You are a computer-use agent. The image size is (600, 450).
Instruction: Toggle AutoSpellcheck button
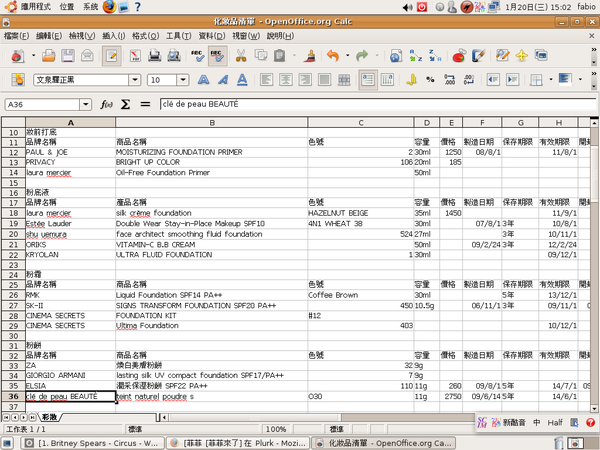[x=217, y=56]
